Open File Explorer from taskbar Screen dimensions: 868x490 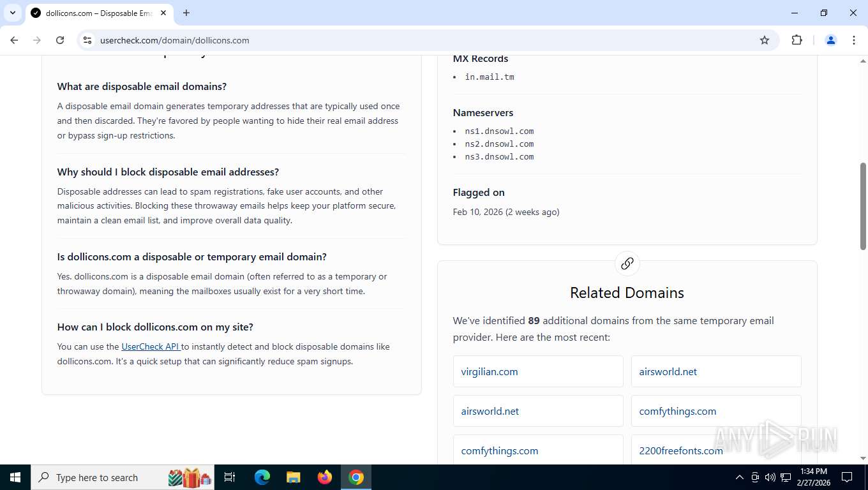click(294, 477)
